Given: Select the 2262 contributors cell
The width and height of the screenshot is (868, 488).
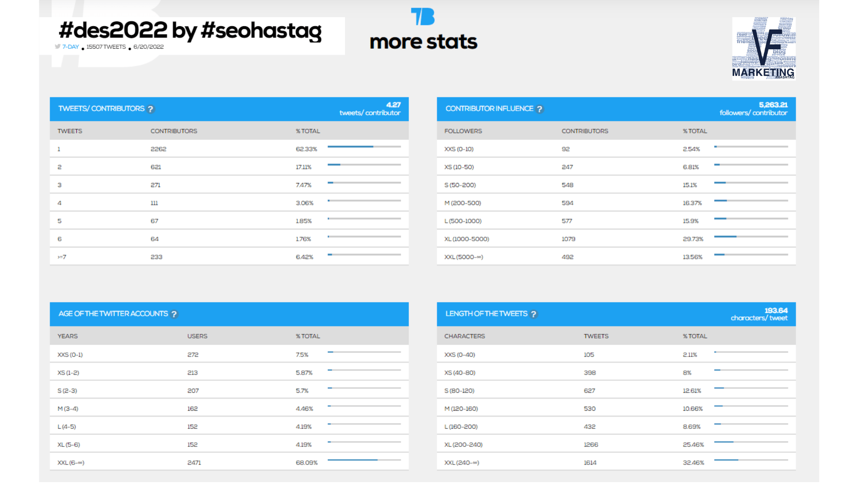Looking at the screenshot, I should coord(158,149).
